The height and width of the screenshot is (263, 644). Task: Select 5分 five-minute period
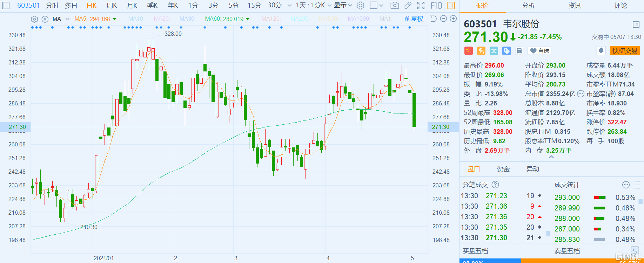pos(233,5)
